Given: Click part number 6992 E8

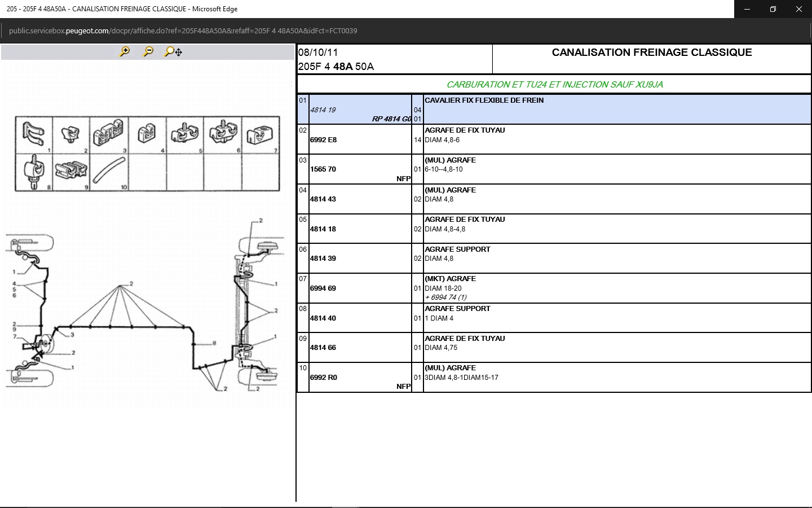Looking at the screenshot, I should tap(324, 140).
